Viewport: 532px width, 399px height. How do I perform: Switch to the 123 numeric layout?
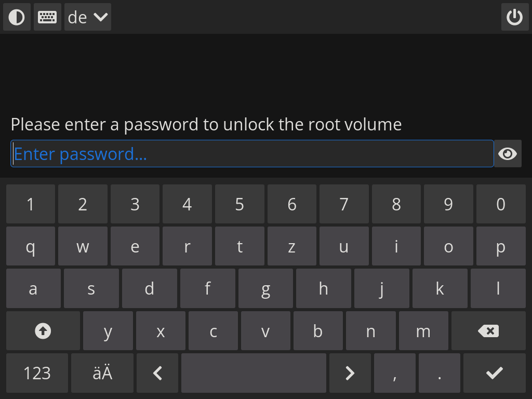pos(36,373)
